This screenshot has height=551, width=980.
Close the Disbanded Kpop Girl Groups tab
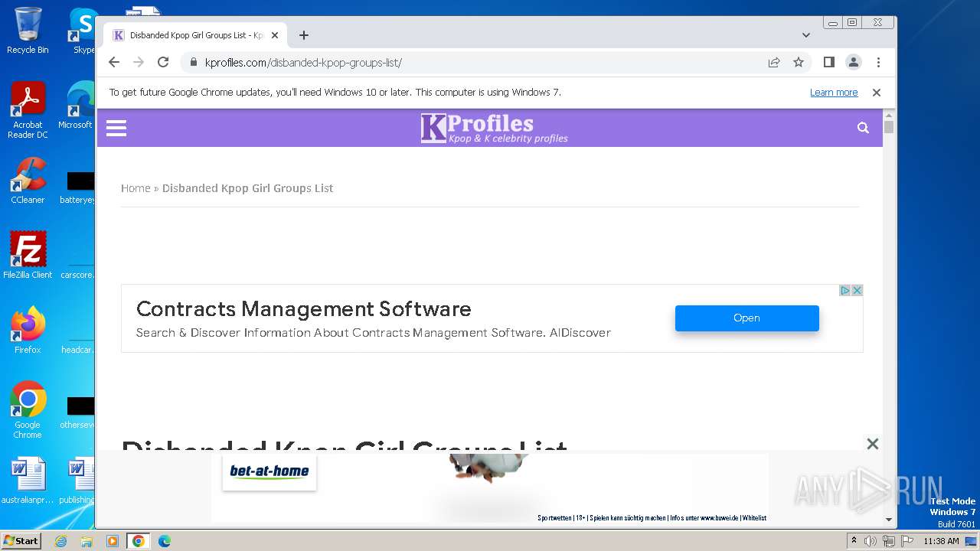pyautogui.click(x=275, y=35)
